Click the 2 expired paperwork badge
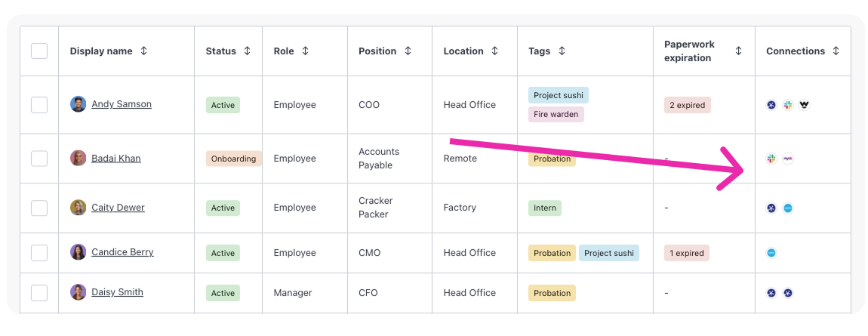This screenshot has height=336, width=868. click(687, 105)
